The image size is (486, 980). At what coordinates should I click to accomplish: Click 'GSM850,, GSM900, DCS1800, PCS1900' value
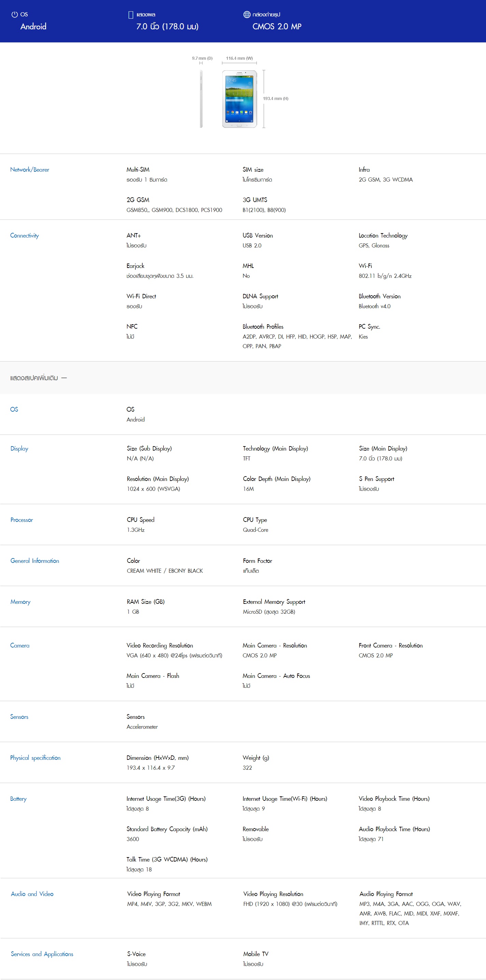point(174,210)
